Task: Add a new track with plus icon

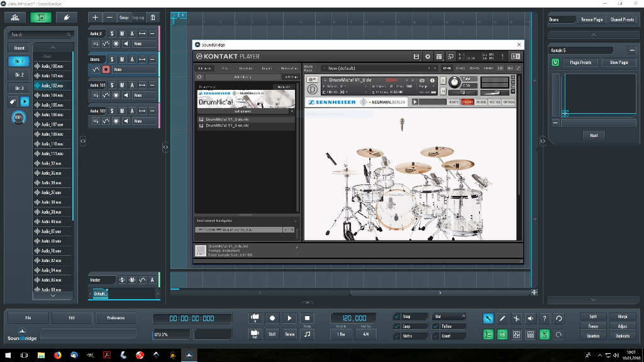Action: click(95, 18)
